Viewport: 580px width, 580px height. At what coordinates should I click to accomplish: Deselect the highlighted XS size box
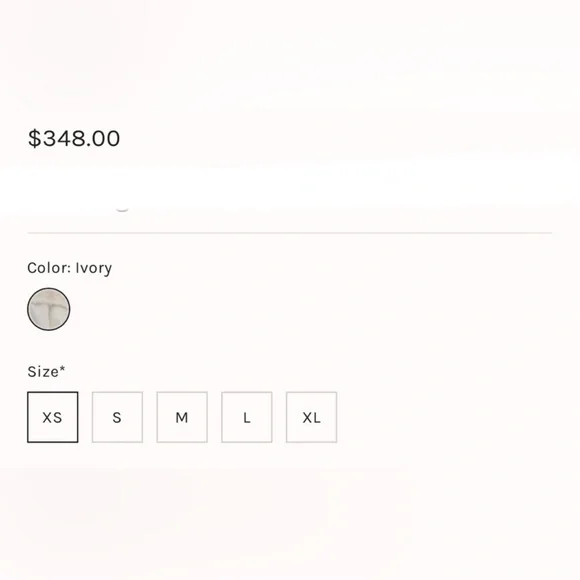[53, 417]
